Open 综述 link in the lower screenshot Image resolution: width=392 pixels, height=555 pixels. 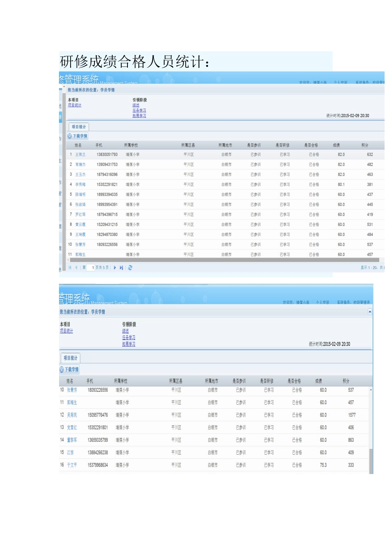tap(125, 331)
